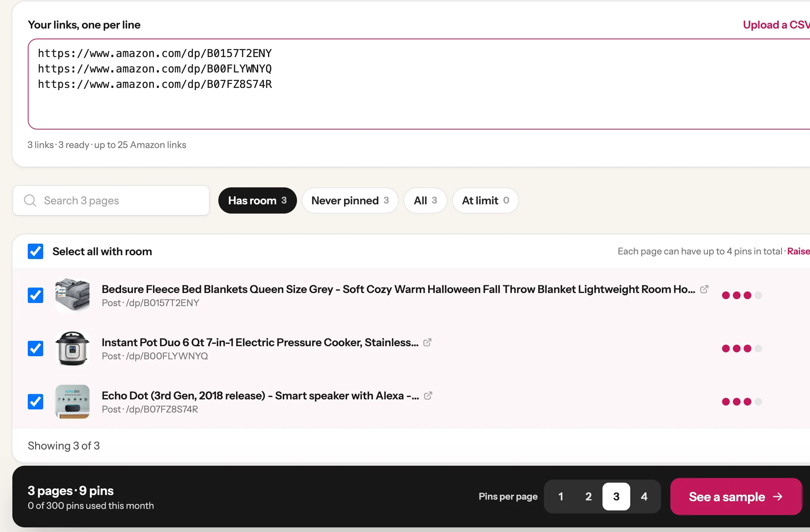Click the Bedsure Fleece Bed Blankets title
The width and height of the screenshot is (810, 532).
coord(398,289)
